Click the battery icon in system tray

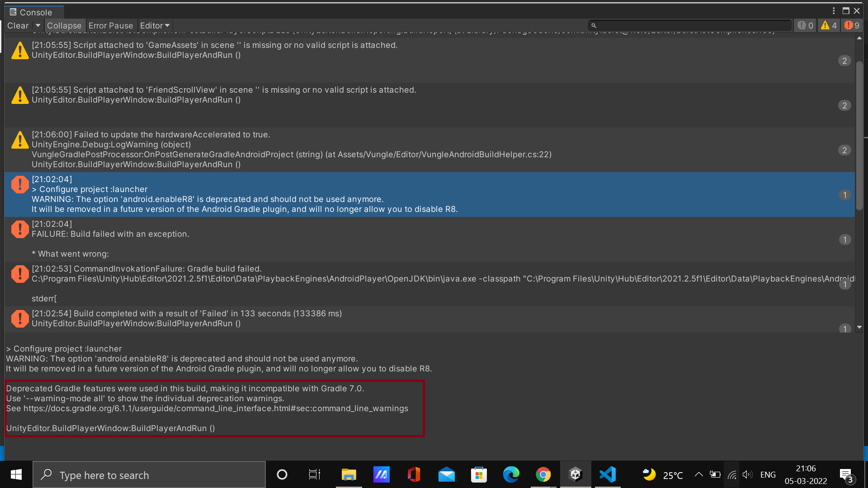pyautogui.click(x=715, y=474)
